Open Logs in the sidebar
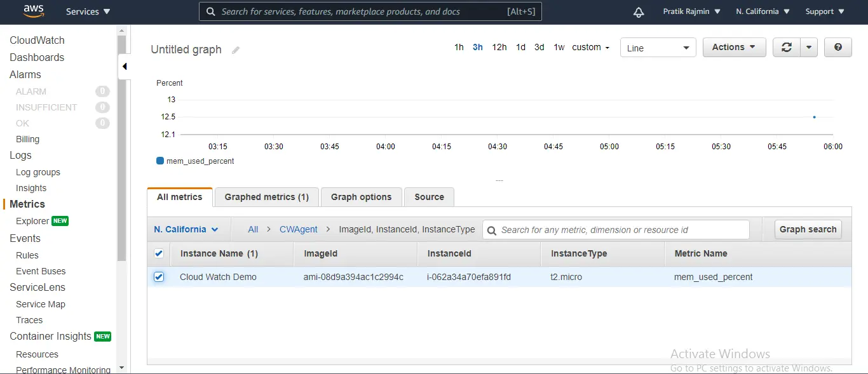 [20, 155]
